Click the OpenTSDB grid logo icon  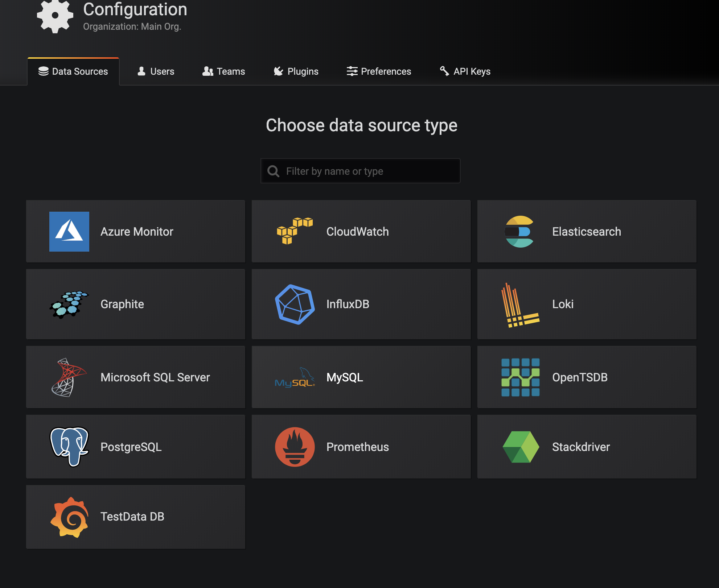(x=520, y=377)
